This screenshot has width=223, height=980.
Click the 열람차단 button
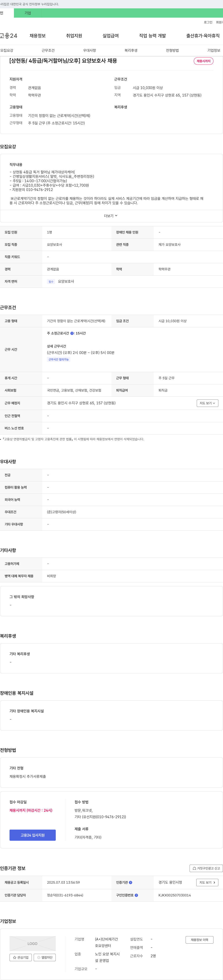[x=45, y=957]
